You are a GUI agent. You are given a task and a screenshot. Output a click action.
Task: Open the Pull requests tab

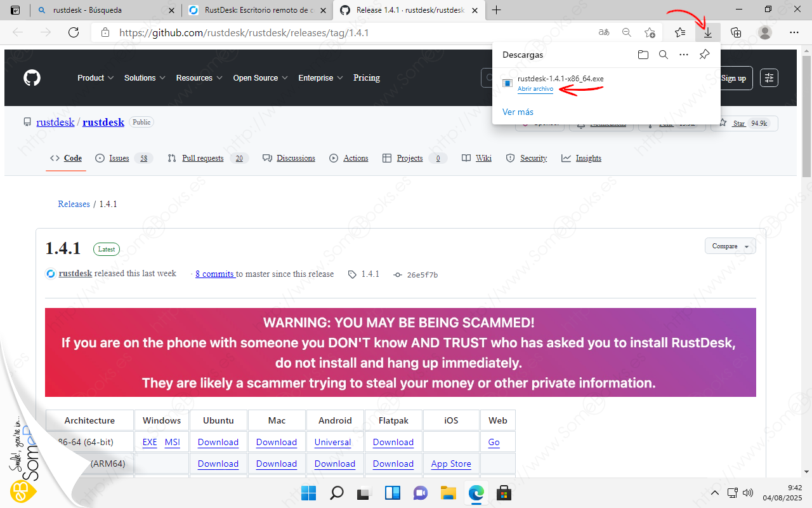click(x=207, y=158)
